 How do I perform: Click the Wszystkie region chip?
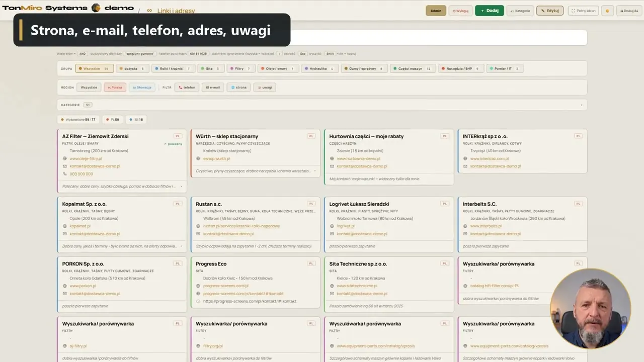(x=89, y=87)
